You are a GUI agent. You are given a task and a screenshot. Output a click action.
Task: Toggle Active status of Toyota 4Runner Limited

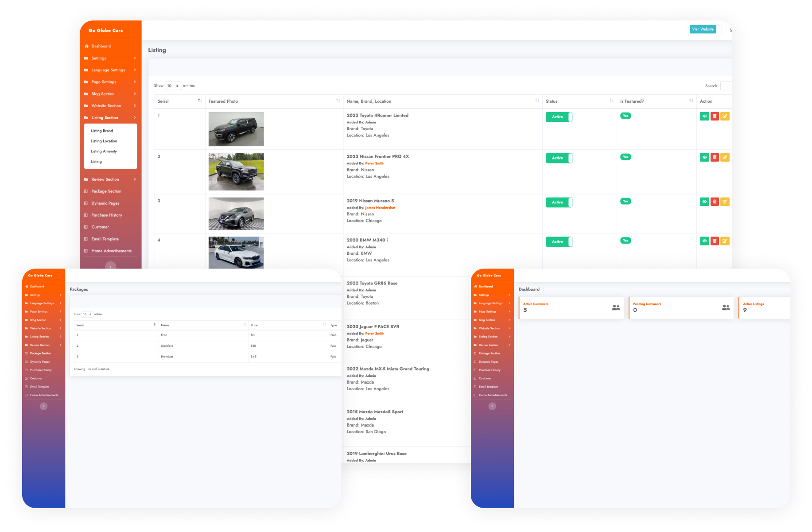point(559,117)
